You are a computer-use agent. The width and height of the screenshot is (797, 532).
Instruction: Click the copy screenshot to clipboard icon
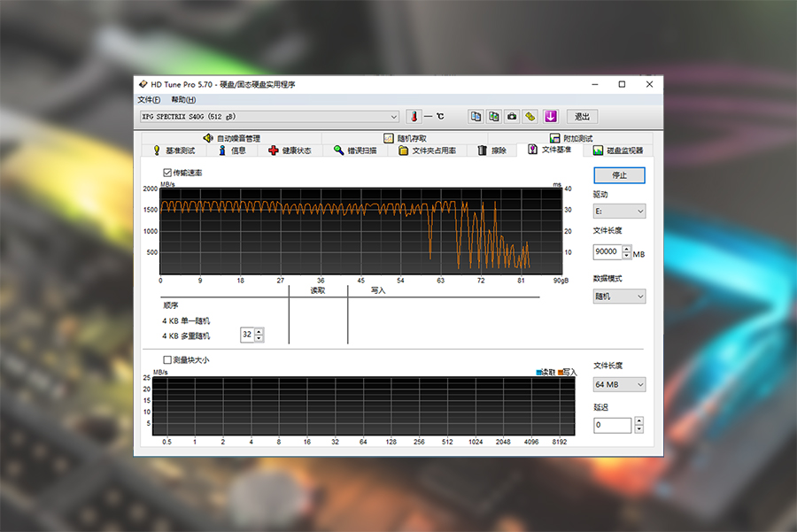pos(493,116)
